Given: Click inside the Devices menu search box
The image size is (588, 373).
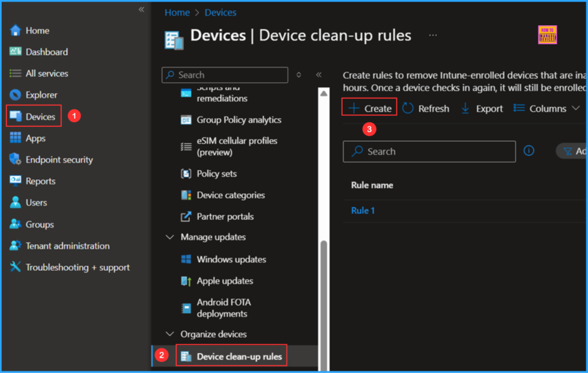Looking at the screenshot, I should [x=225, y=75].
